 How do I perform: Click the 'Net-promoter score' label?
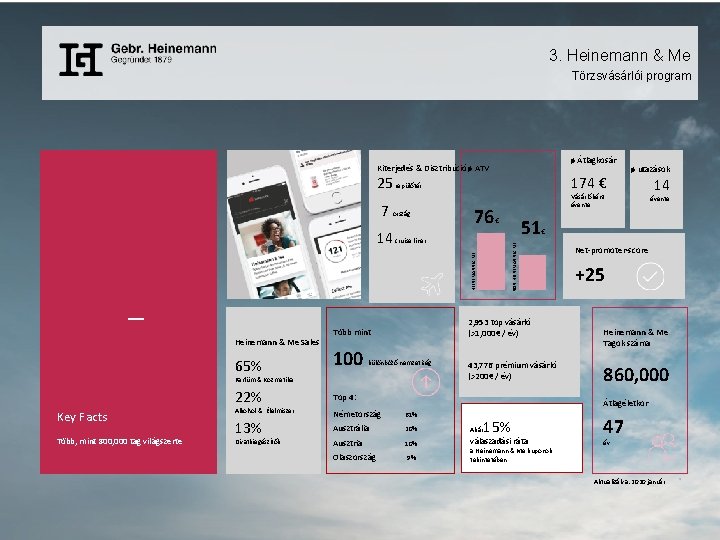click(612, 250)
